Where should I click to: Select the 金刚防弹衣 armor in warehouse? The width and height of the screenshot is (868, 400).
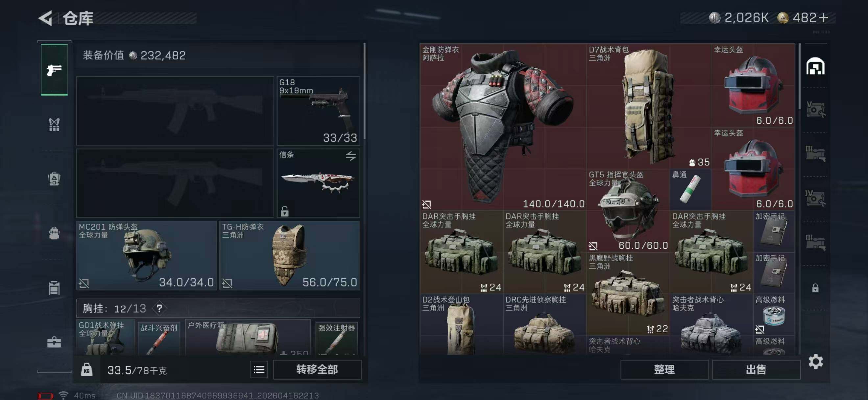(503, 127)
